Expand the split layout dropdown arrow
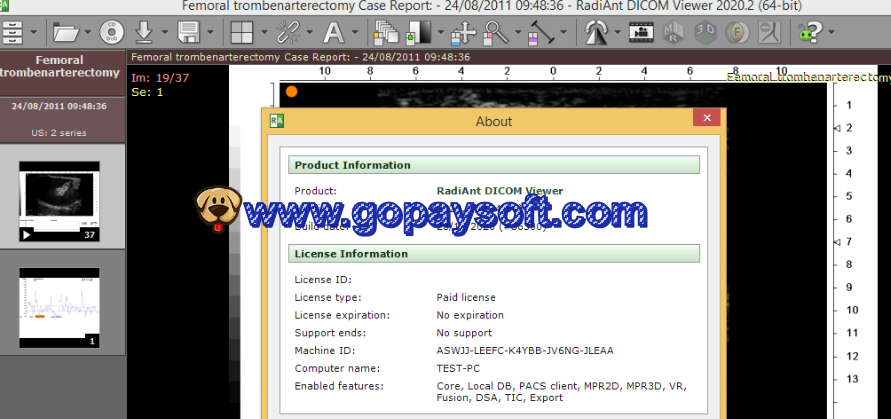The image size is (891, 419). [x=264, y=32]
